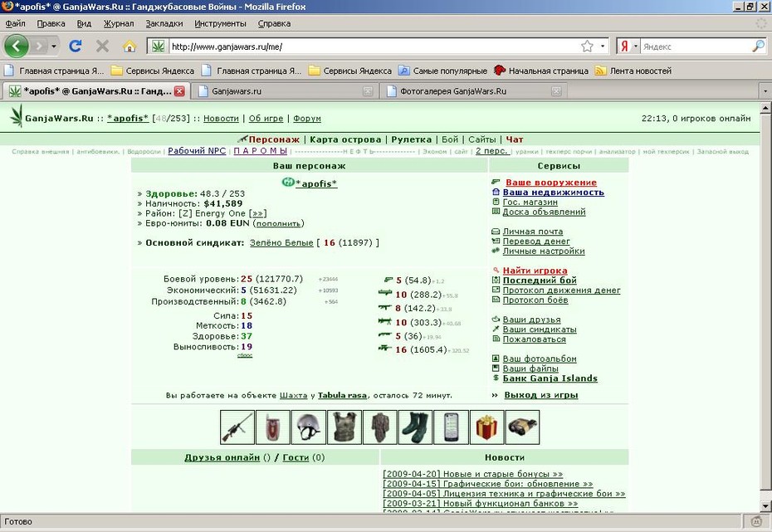This screenshot has height=532, width=772.
Task: Open Последний бой link
Action: (540, 280)
